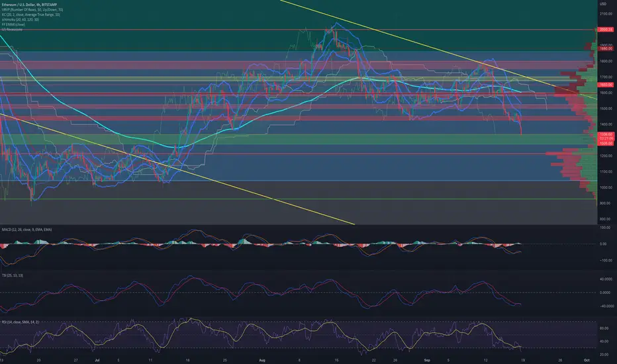Click the RSI (14, close, SMA) pane label
The image size is (617, 364).
coord(20,322)
